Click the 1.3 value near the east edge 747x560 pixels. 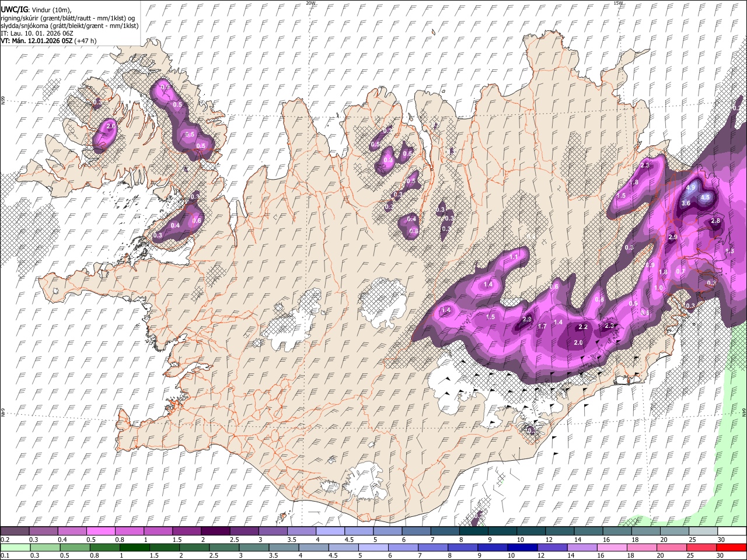coord(729,251)
